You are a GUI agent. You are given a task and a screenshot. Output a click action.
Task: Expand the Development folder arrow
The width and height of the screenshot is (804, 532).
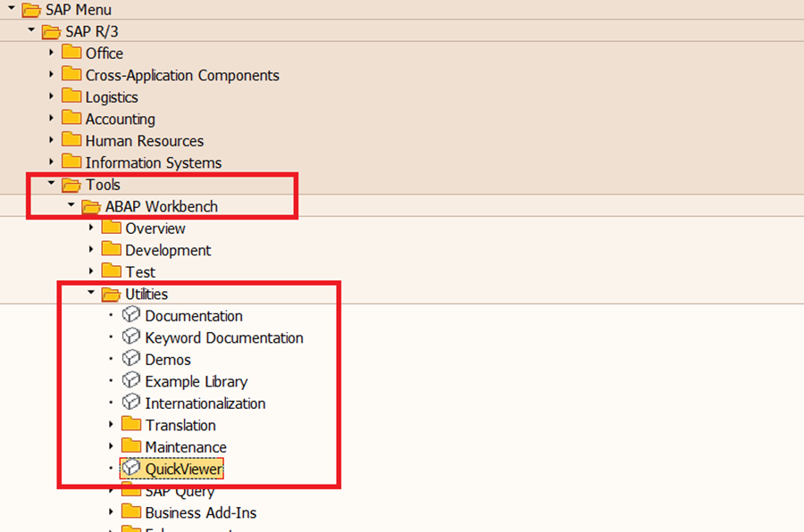pos(91,249)
